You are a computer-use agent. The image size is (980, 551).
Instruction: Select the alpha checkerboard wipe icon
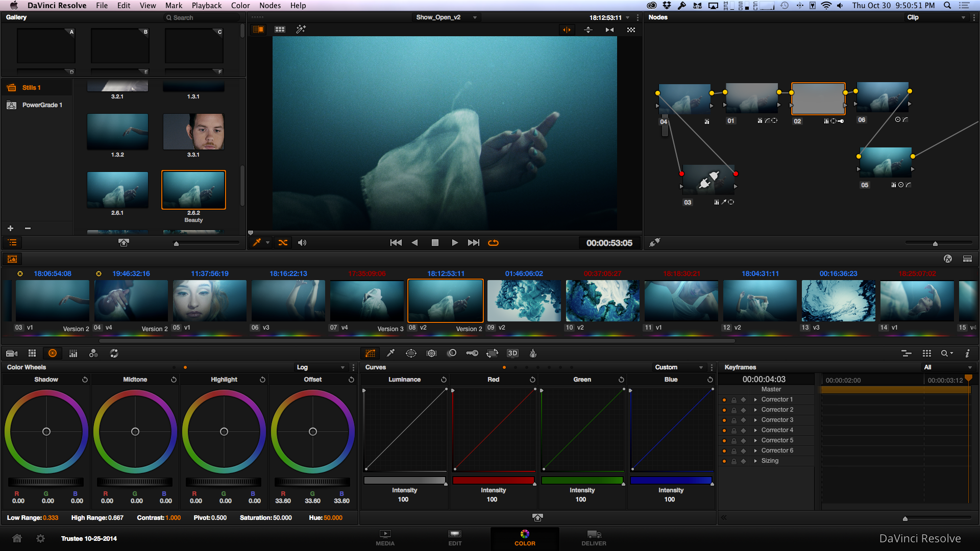tap(631, 30)
